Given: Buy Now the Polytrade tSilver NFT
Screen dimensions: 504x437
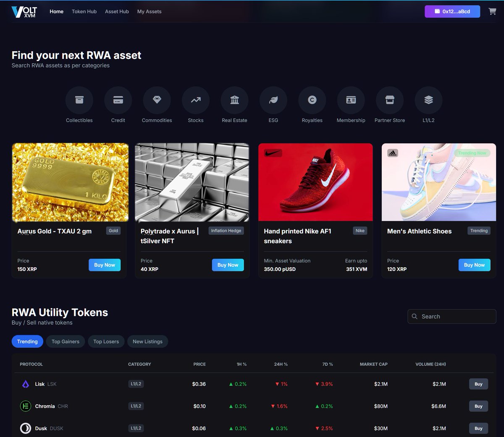Looking at the screenshot, I should click(228, 265).
